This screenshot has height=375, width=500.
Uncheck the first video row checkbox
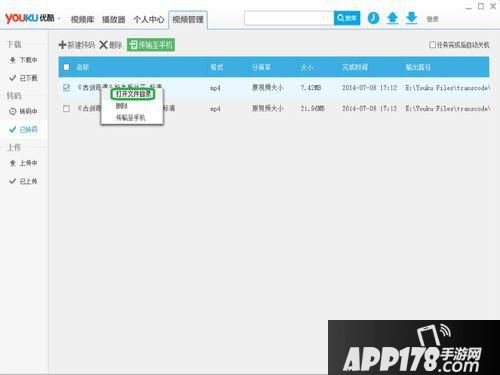pos(66,88)
